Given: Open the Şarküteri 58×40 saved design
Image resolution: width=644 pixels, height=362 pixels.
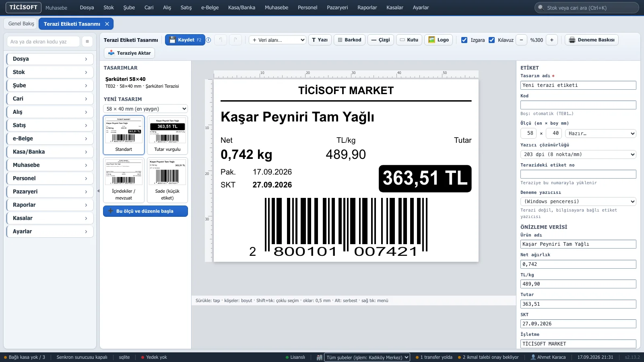Looking at the screenshot, I should [145, 82].
